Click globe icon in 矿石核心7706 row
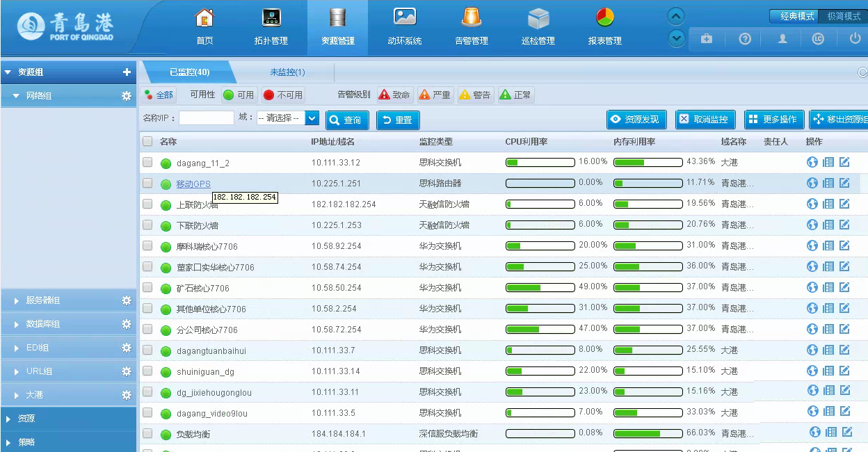Image resolution: width=868 pixels, height=452 pixels. (x=812, y=287)
